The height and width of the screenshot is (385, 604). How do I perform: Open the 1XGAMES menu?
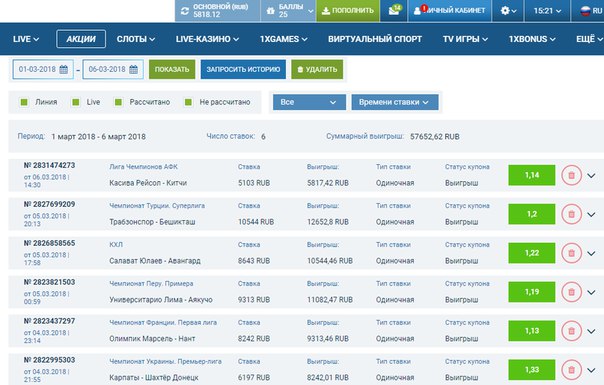click(x=284, y=39)
